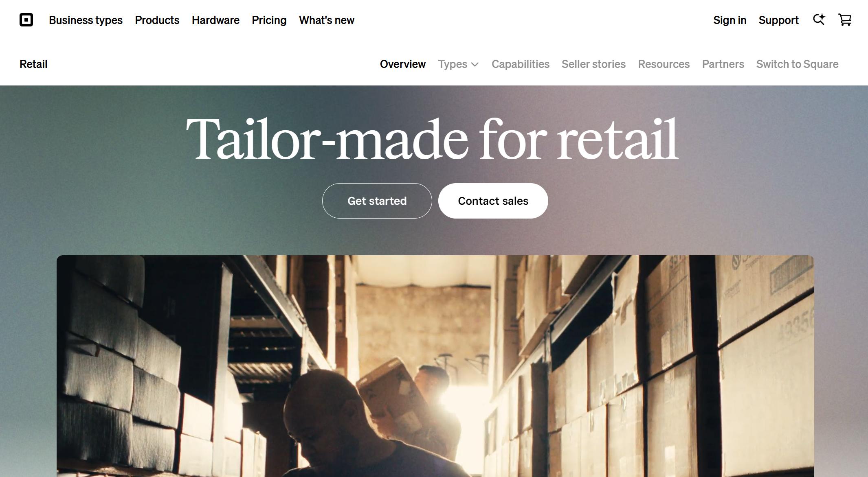Open the AI search icon
The width and height of the screenshot is (868, 477).
pyautogui.click(x=819, y=20)
